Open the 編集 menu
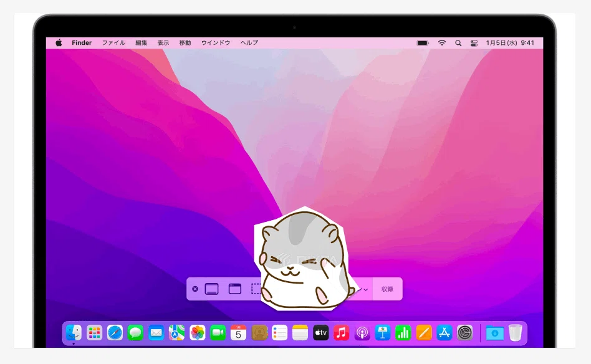 point(142,43)
